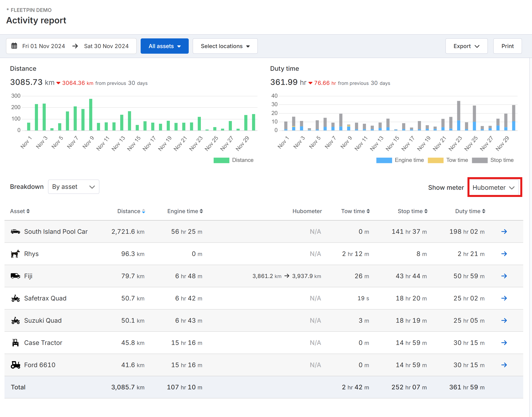Click the Rhys dog icon
This screenshot has height=417, width=532.
click(15, 254)
